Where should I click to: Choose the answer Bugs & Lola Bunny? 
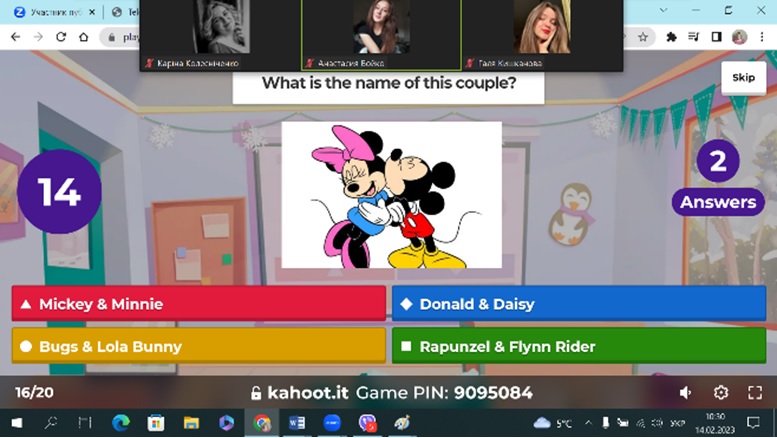pyautogui.click(x=199, y=346)
